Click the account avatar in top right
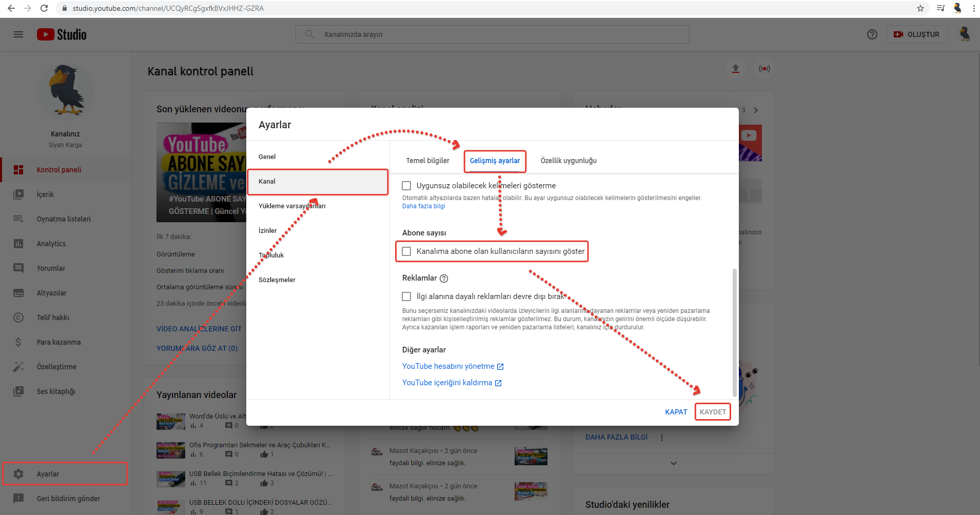 965,34
